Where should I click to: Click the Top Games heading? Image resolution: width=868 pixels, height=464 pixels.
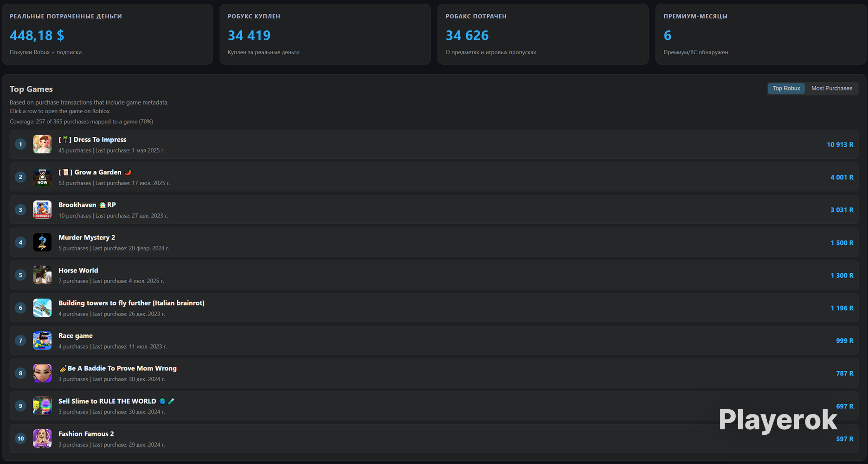31,89
